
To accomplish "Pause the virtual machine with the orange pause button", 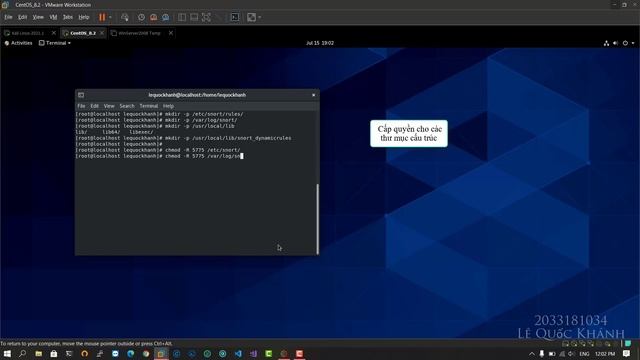I will 102,17.
